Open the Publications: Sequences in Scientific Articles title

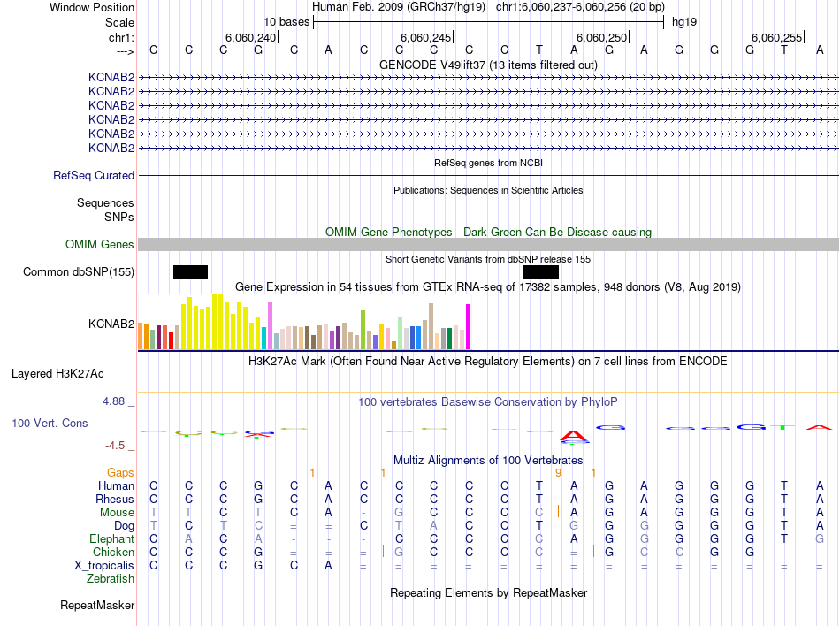click(488, 190)
